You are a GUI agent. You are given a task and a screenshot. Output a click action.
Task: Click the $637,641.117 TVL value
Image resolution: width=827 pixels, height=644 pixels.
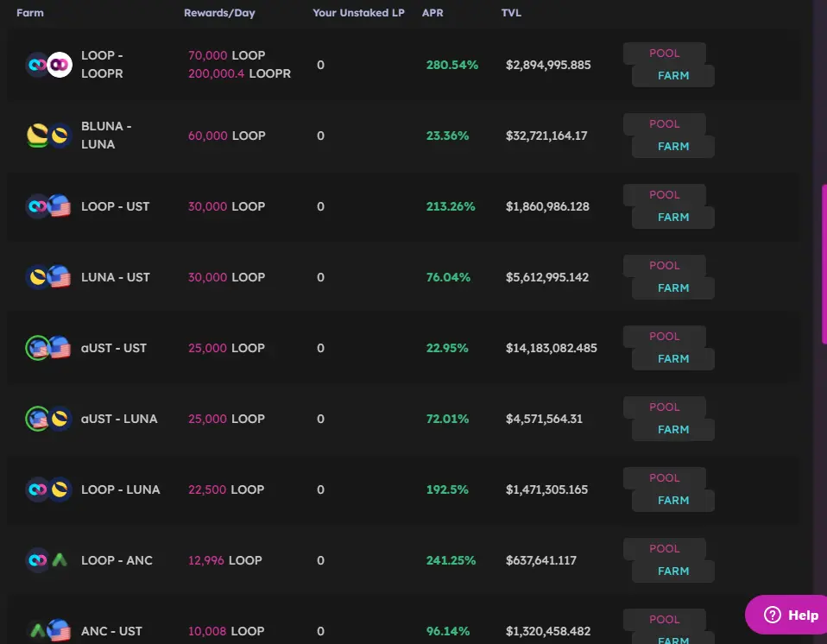coord(541,560)
